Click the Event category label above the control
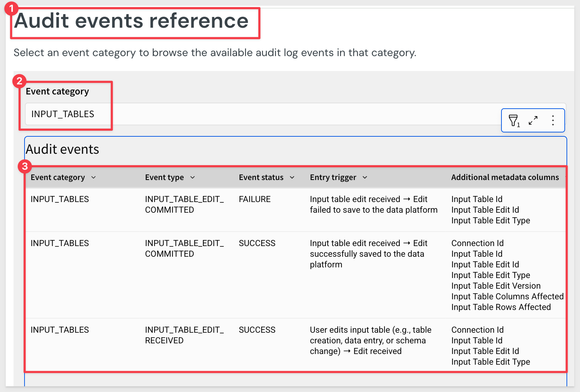Screen dimensions: 580x392 [x=57, y=92]
